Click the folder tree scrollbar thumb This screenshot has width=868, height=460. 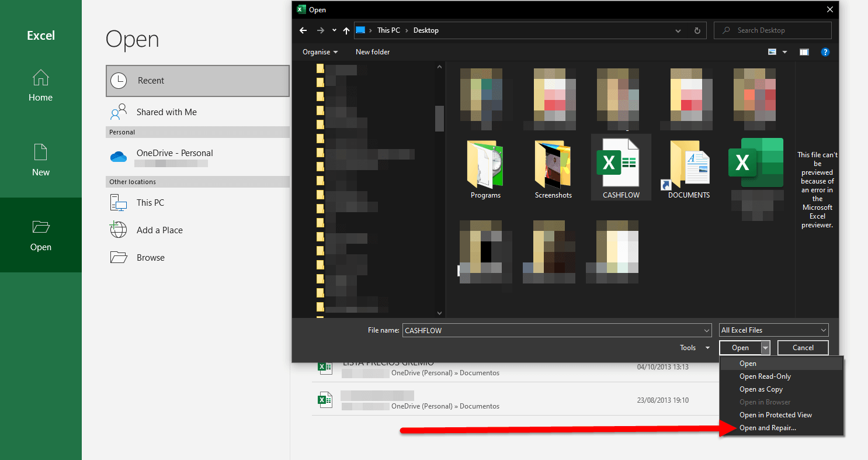point(439,118)
